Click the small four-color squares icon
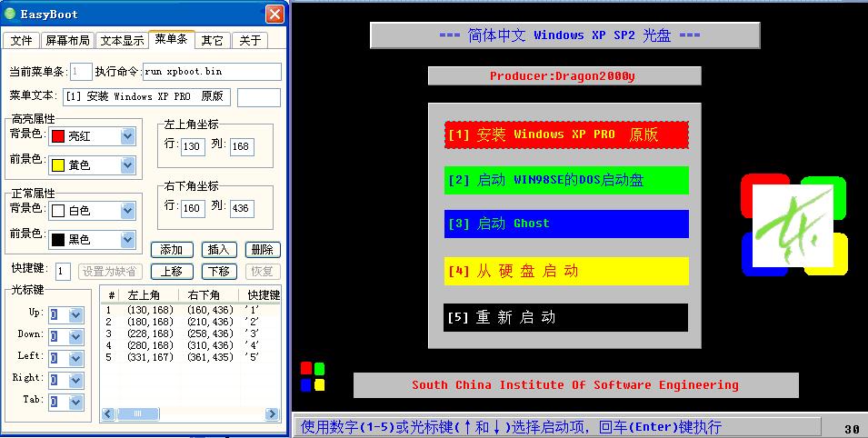868x438 pixels. [x=313, y=376]
